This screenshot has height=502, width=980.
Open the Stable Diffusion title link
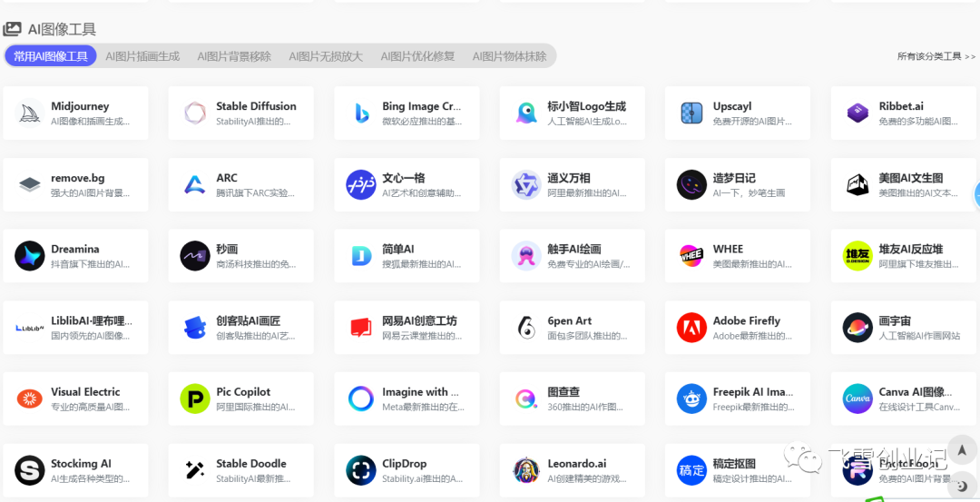(x=256, y=106)
